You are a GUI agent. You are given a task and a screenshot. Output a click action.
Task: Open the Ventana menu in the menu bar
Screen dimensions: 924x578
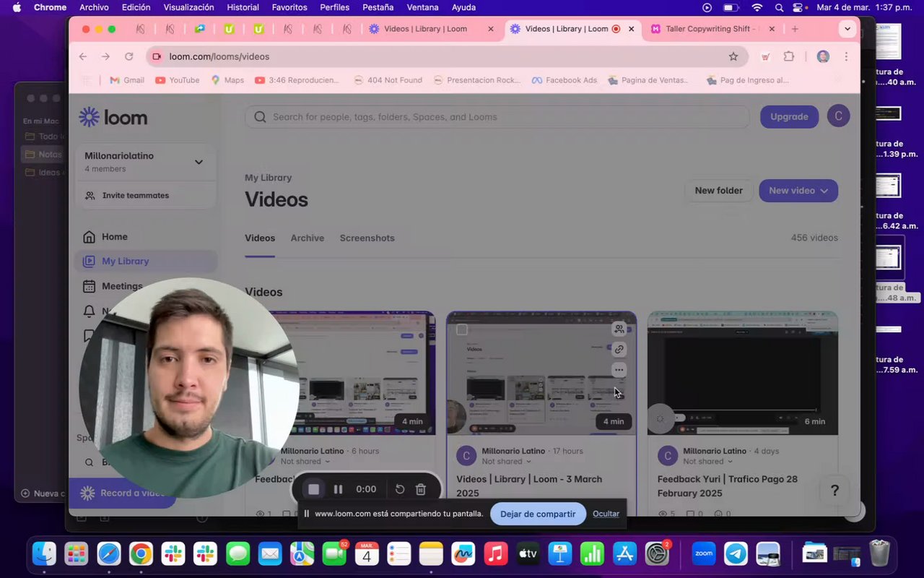click(423, 7)
